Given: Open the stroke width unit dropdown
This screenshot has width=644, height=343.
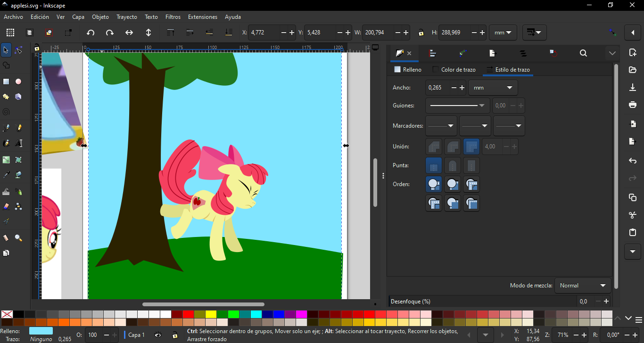Looking at the screenshot, I should (x=493, y=88).
